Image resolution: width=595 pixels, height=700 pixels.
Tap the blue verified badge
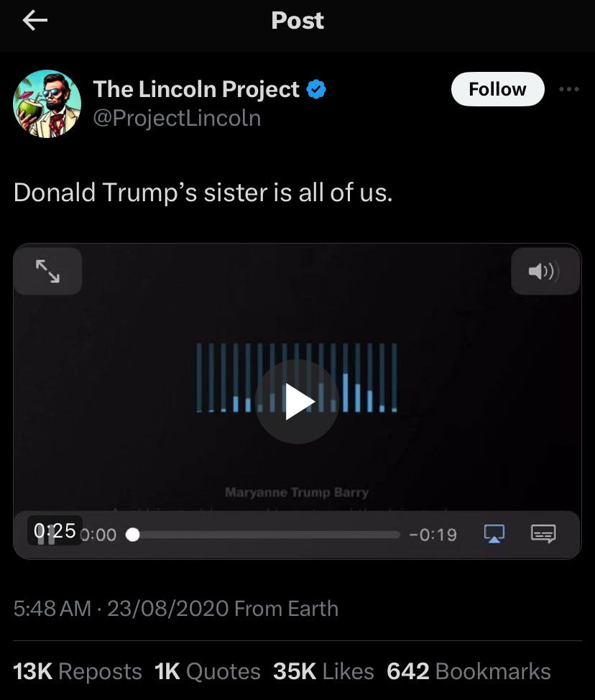(316, 89)
